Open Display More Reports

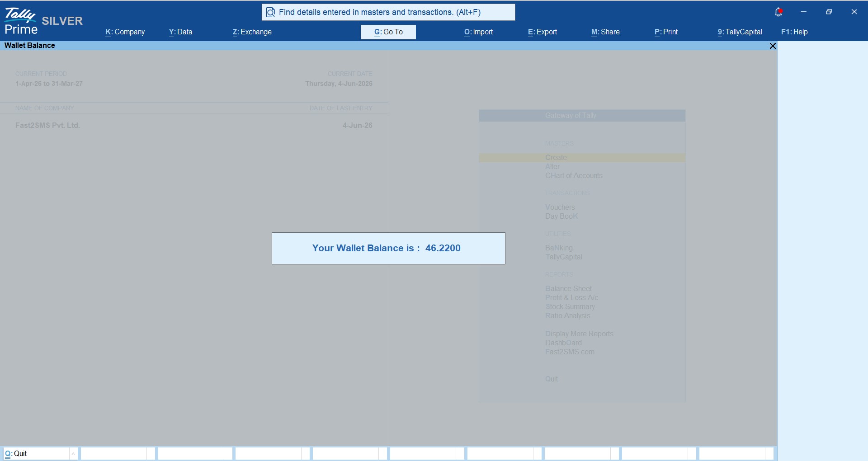pyautogui.click(x=579, y=334)
